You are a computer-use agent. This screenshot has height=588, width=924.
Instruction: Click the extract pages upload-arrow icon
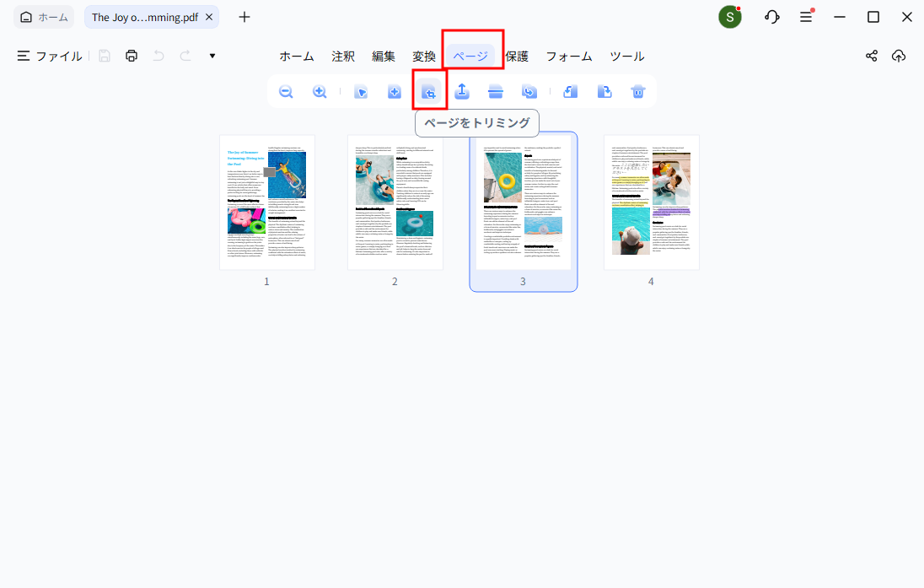point(462,92)
